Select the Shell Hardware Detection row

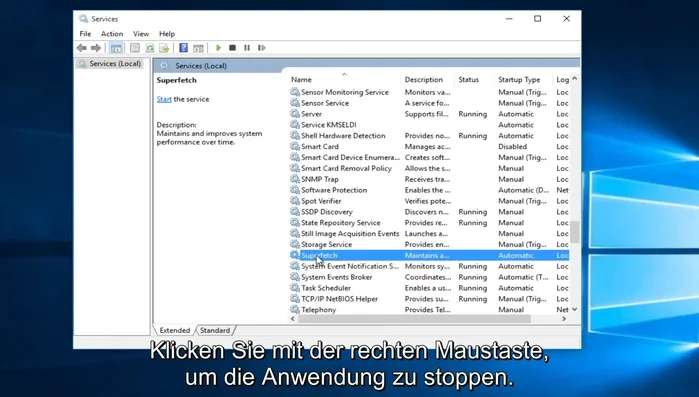tap(428, 135)
